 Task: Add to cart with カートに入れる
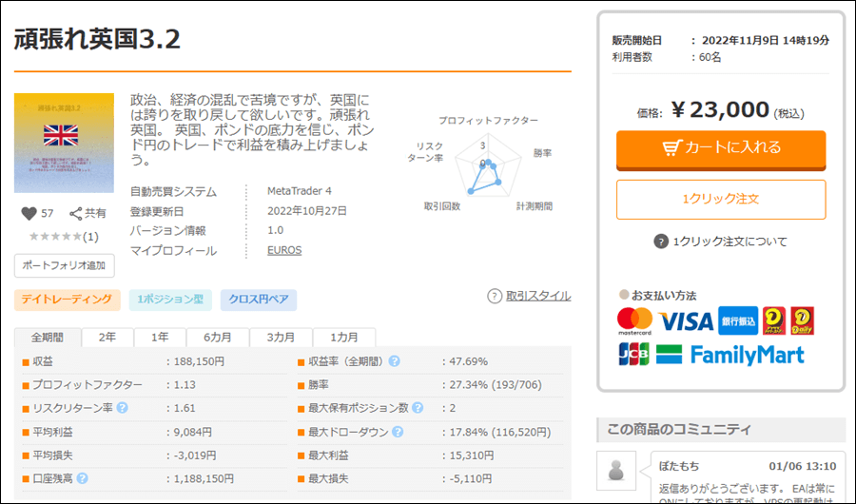721,147
